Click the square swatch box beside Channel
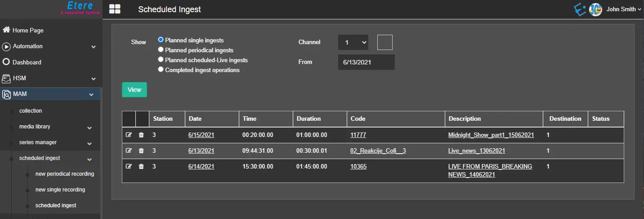644x219 pixels. (385, 42)
